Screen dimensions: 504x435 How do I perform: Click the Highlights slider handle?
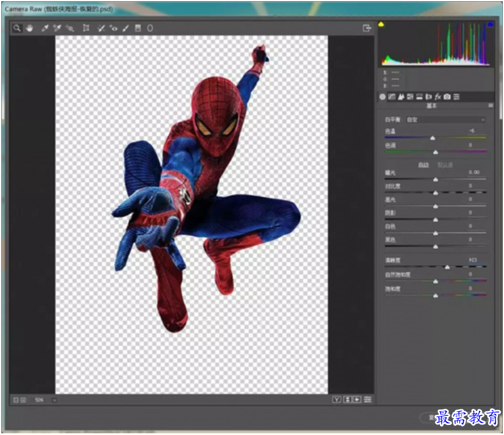click(435, 207)
